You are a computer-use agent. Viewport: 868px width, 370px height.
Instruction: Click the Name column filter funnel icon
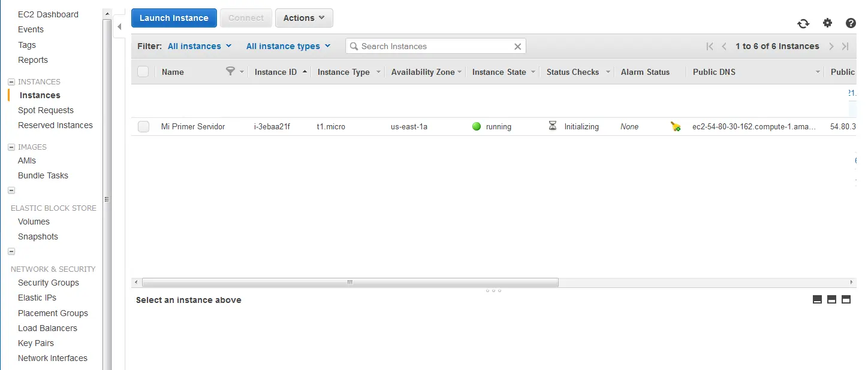click(x=230, y=71)
